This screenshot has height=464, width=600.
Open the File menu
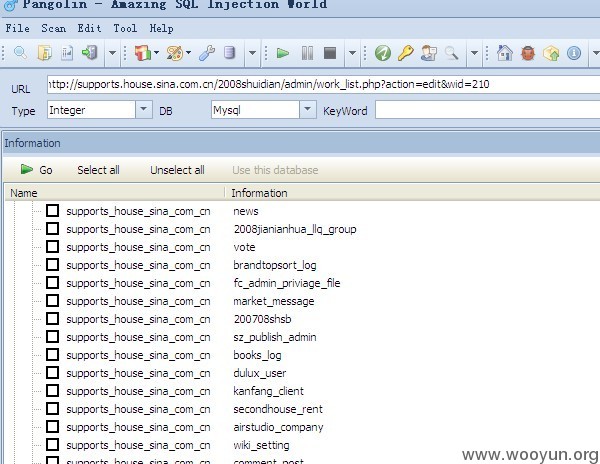pyautogui.click(x=17, y=28)
